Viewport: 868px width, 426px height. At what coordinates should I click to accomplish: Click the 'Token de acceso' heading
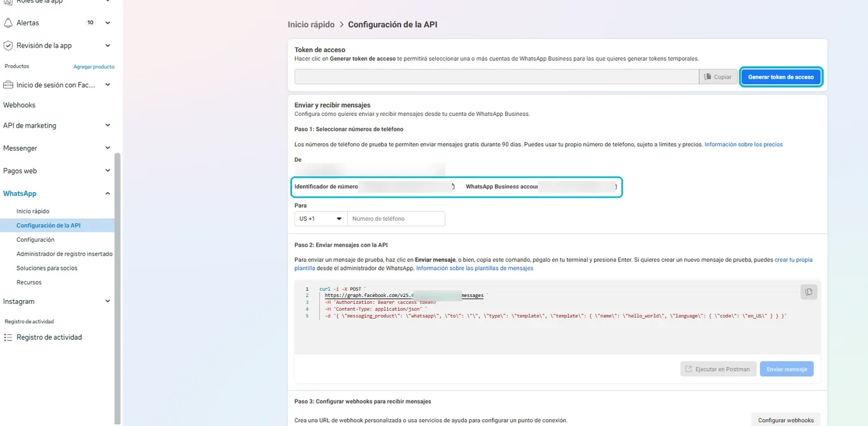[320, 50]
